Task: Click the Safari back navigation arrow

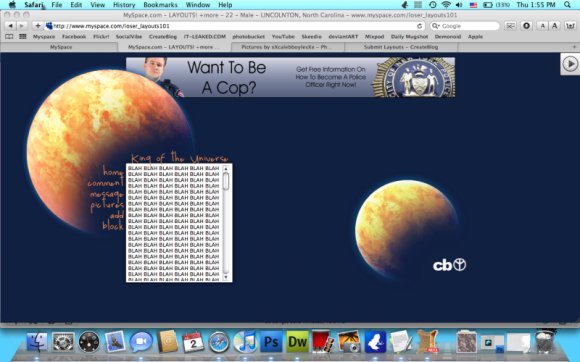Action: (x=11, y=26)
